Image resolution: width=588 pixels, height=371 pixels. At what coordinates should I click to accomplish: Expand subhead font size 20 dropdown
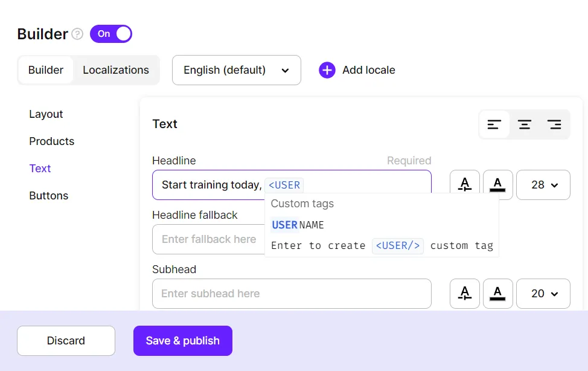[543, 294]
